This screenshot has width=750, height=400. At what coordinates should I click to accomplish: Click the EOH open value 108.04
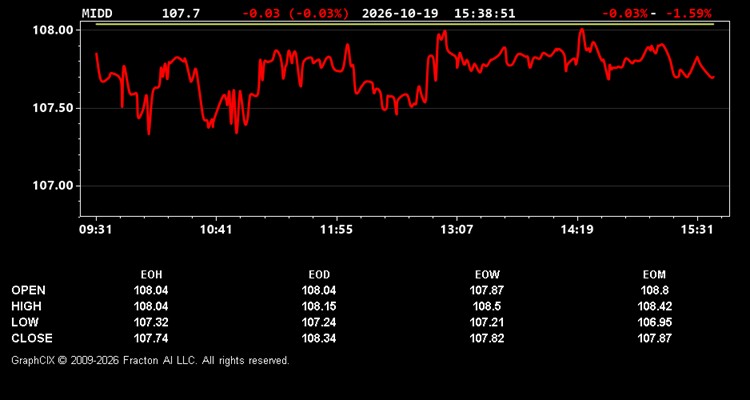click(x=151, y=290)
